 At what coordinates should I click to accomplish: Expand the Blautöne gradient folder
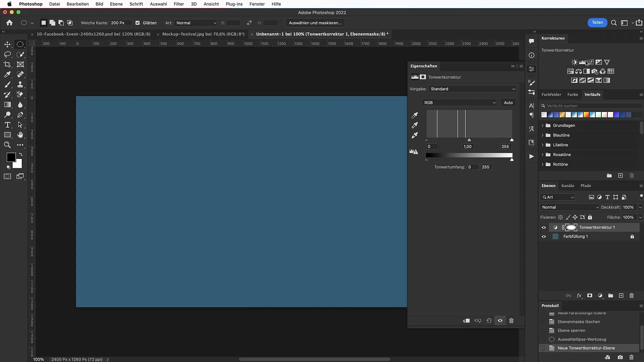pos(543,135)
